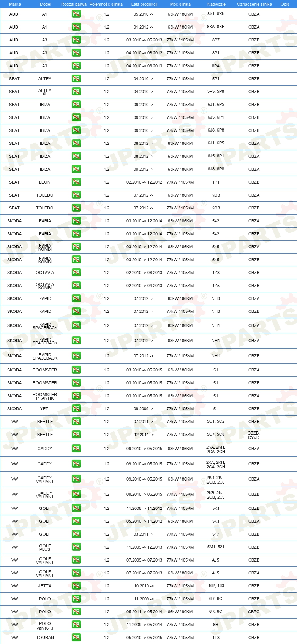This screenshot has width=297, height=644.
Task: Select the Moc silnika column header
Action: pyautogui.click(x=180, y=4)
